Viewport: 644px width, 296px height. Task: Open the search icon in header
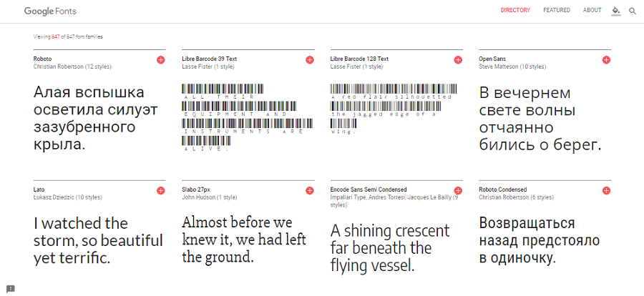633,11
